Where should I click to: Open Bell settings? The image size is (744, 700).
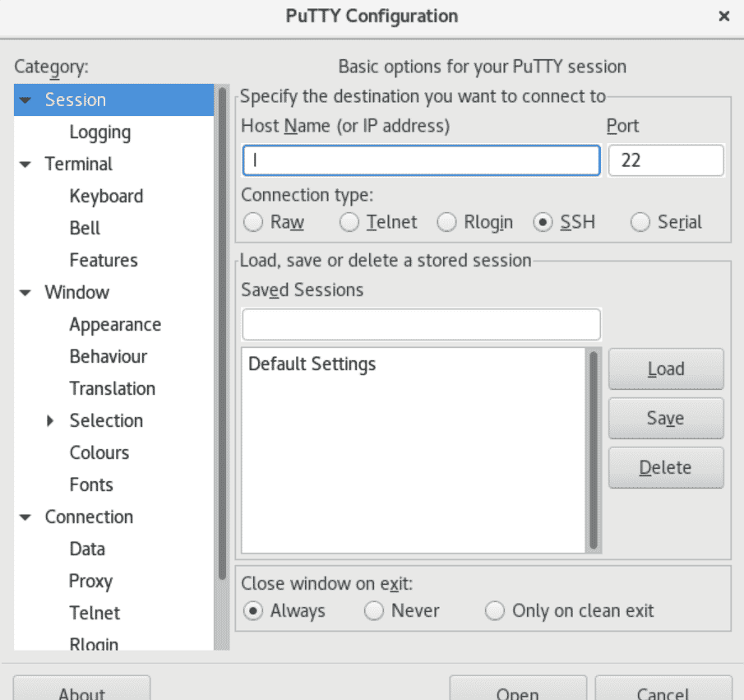[85, 229]
